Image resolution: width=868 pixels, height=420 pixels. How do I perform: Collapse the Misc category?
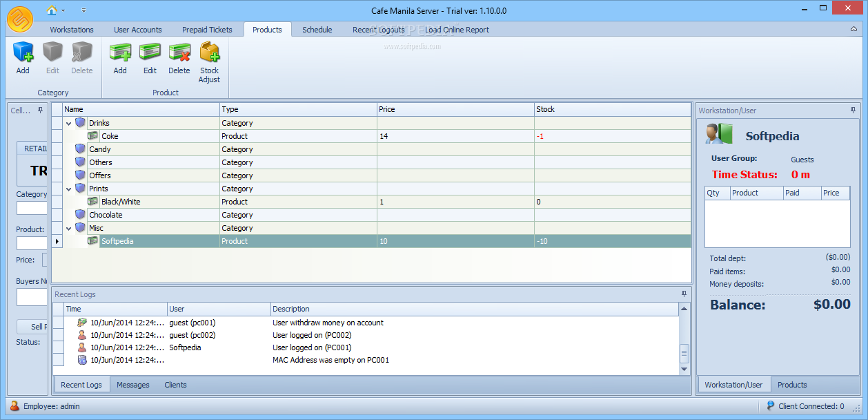click(69, 228)
